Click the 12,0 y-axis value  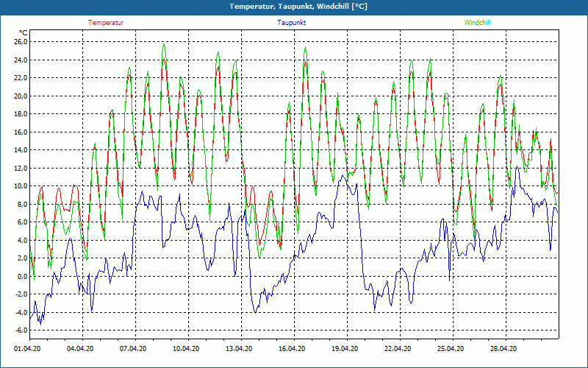point(21,168)
